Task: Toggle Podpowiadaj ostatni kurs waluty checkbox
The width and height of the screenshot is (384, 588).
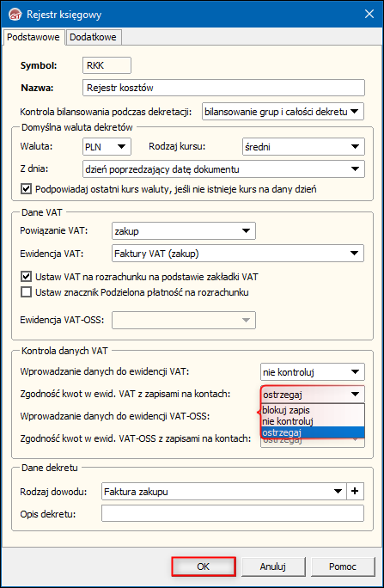Action: coord(26,189)
